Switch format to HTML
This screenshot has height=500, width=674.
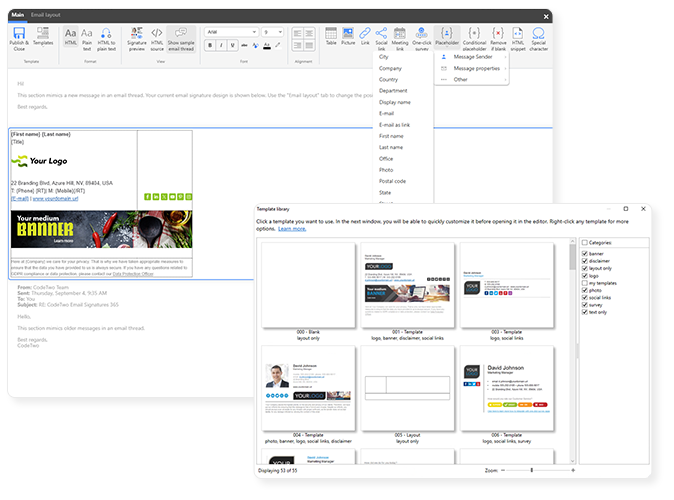click(70, 36)
